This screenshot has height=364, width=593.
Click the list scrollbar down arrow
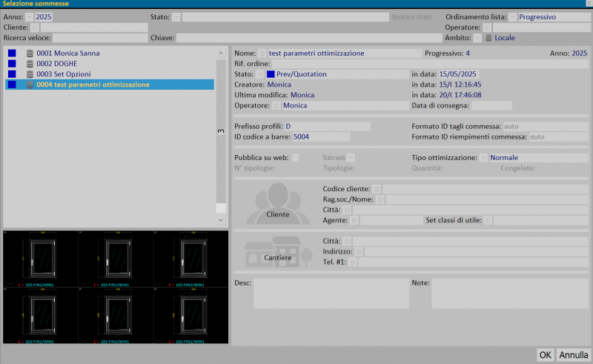click(221, 220)
